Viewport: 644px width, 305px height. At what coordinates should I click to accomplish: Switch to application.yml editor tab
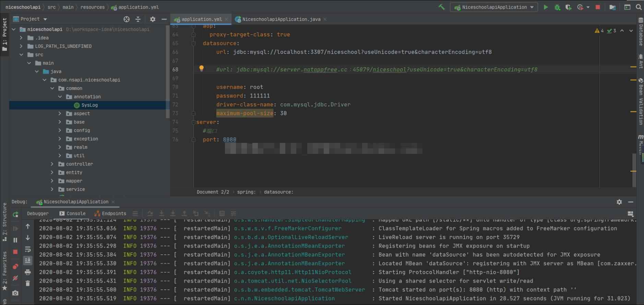(x=202, y=19)
